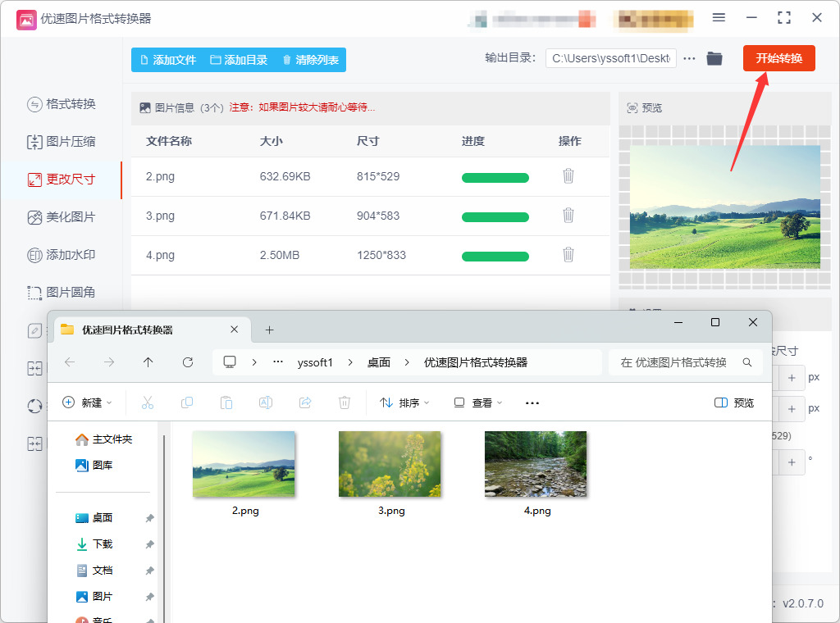Open 图片圆角 in the sidebar
Screen dimensions: 840x623
point(61,292)
